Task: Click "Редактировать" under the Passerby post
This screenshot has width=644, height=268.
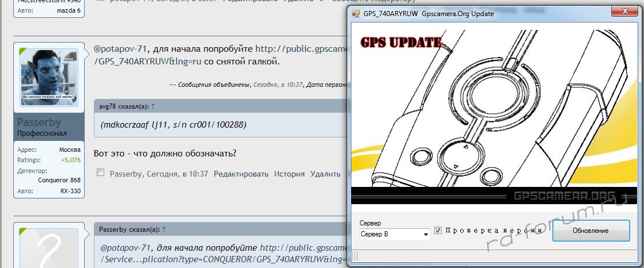Action: tap(241, 174)
